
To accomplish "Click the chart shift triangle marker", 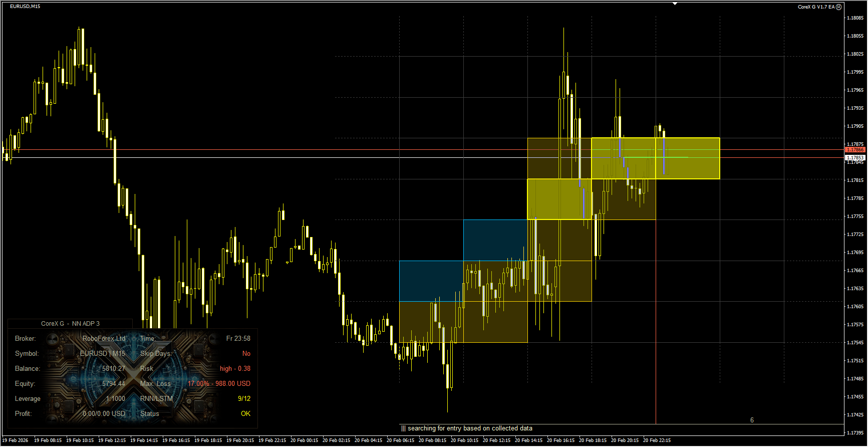I will (675, 4).
